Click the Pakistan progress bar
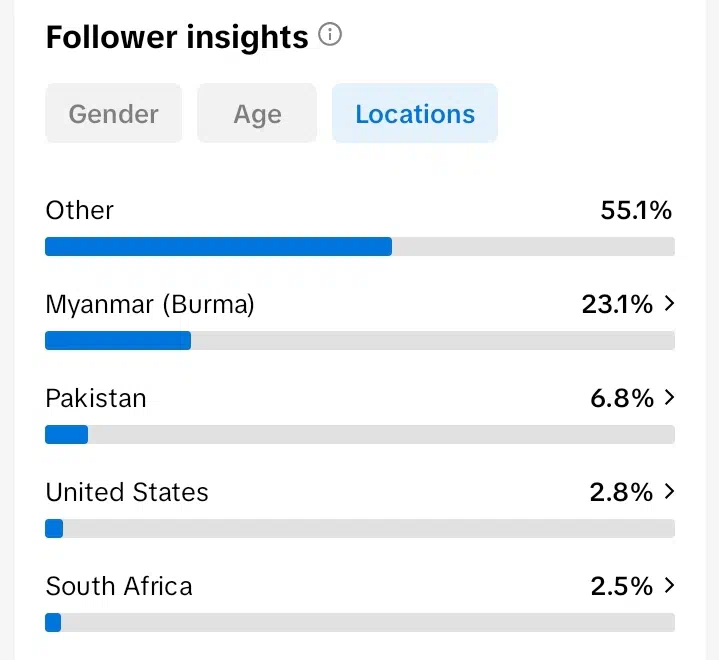Screen dimensions: 719x660 360,435
